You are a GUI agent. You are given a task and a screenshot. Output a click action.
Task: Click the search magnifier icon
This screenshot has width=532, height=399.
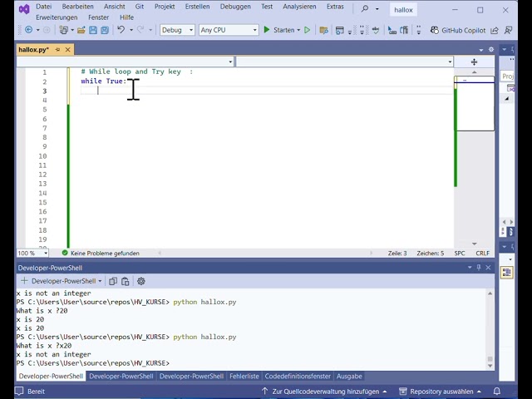point(365,8)
